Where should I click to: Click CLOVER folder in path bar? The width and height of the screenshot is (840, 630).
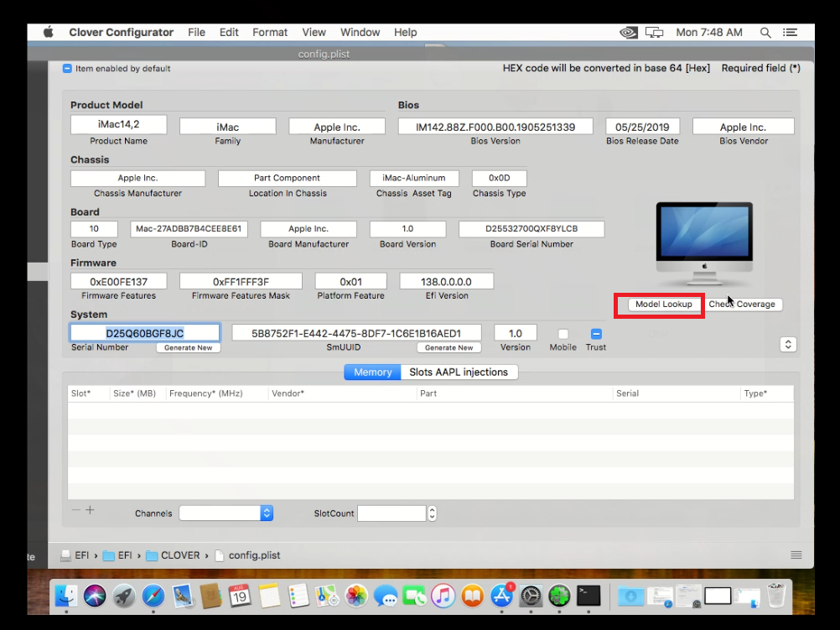pyautogui.click(x=173, y=555)
